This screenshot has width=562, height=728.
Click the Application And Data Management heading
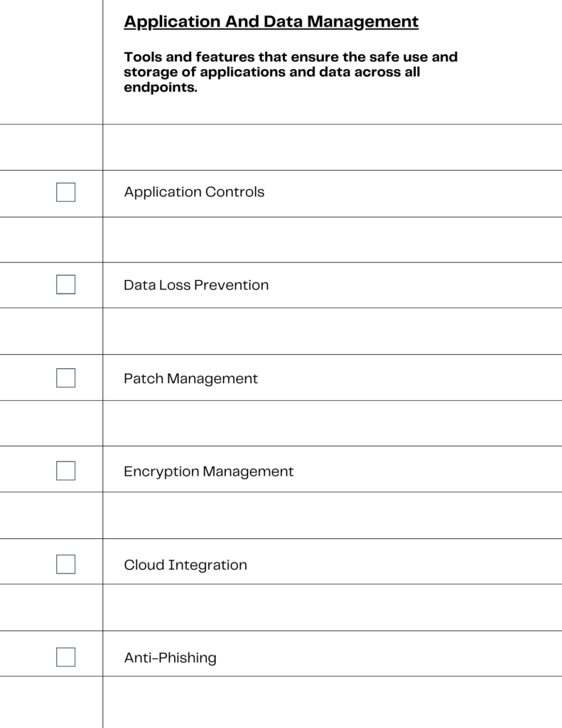[271, 22]
